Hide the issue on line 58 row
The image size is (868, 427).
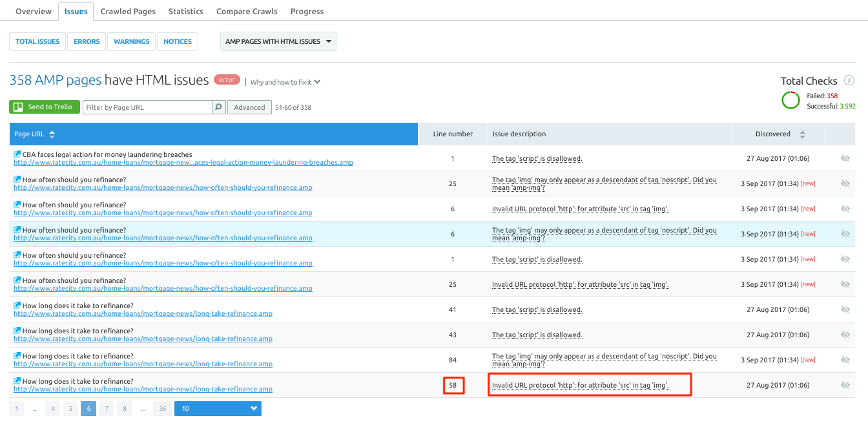point(845,385)
